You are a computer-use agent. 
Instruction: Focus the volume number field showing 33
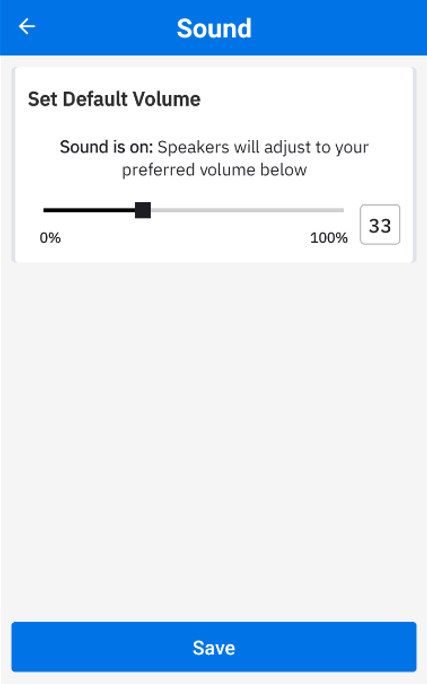[x=380, y=225]
